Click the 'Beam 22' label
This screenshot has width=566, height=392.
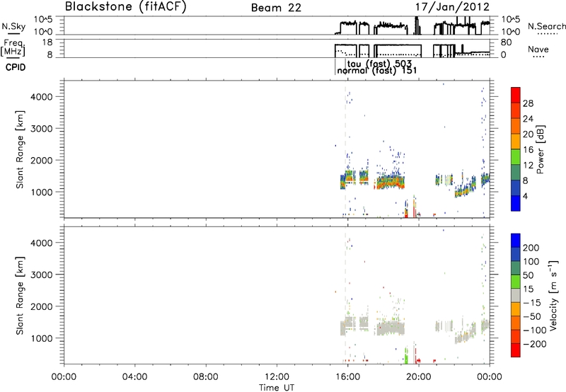tap(276, 8)
